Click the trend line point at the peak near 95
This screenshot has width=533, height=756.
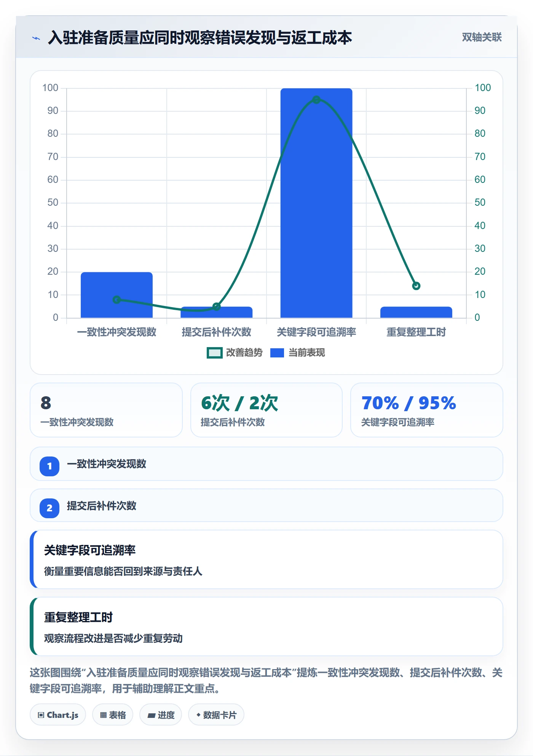point(316,100)
